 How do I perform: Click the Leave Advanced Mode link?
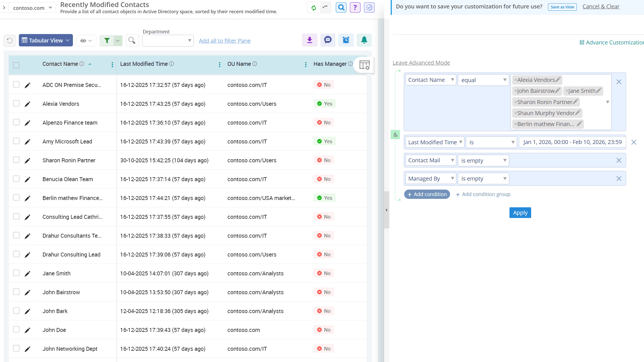tap(421, 63)
